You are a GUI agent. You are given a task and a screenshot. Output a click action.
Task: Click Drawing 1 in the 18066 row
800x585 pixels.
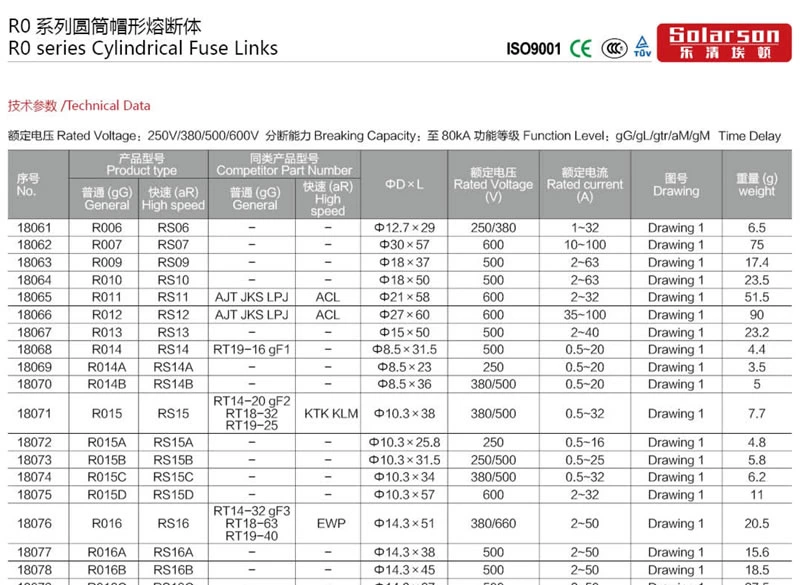[676, 315]
